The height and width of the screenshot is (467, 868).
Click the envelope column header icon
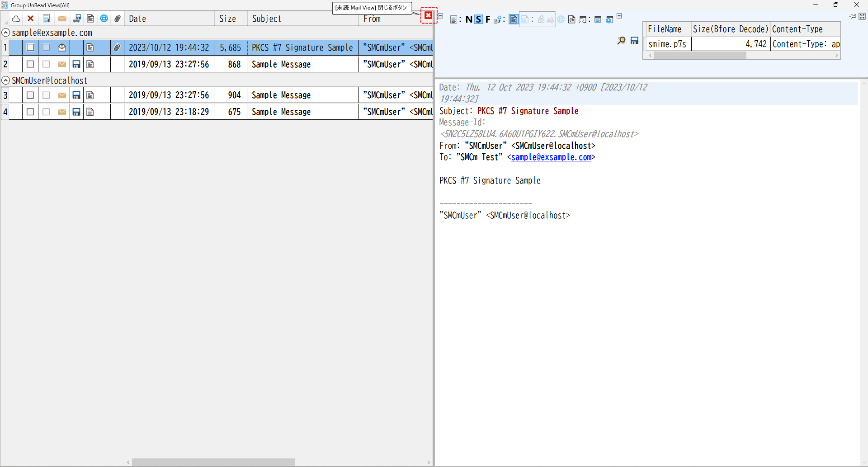(62, 19)
